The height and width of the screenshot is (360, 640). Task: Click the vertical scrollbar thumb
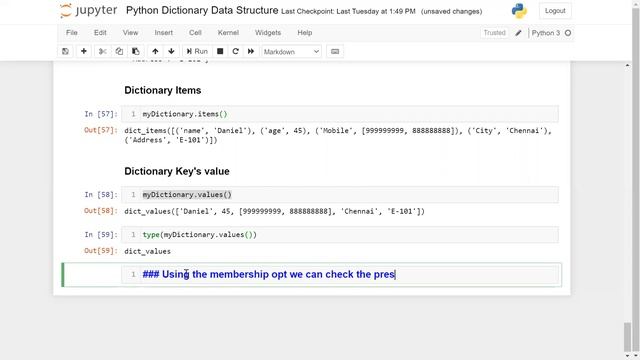tap(627, 336)
